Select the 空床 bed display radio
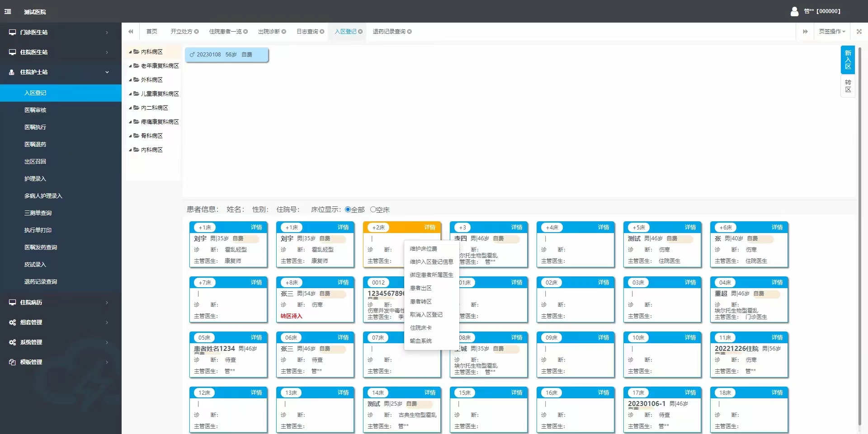 (x=373, y=210)
